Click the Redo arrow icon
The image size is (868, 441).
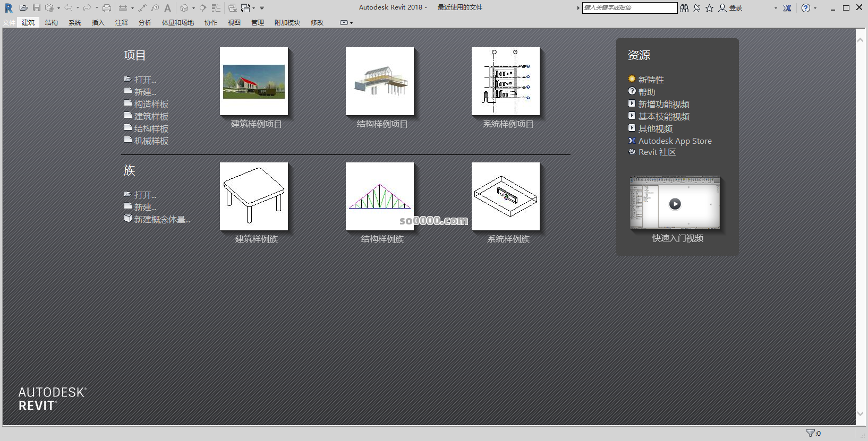88,8
